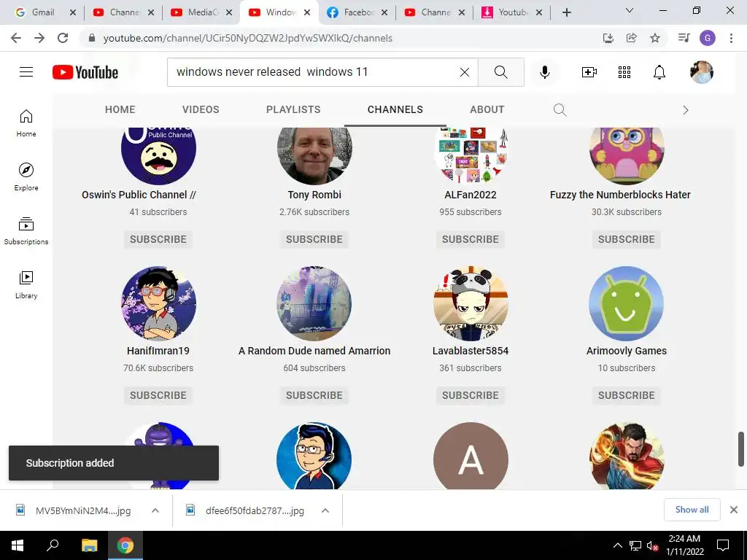
Task: Click the address bar URL
Action: click(248, 38)
